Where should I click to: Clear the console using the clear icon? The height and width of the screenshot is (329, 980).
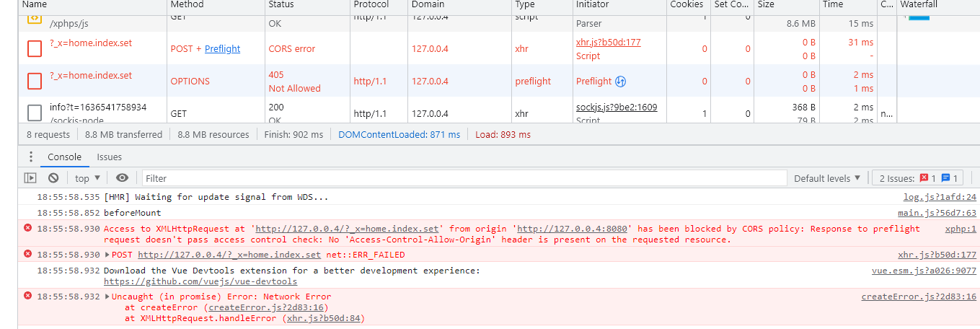(53, 178)
